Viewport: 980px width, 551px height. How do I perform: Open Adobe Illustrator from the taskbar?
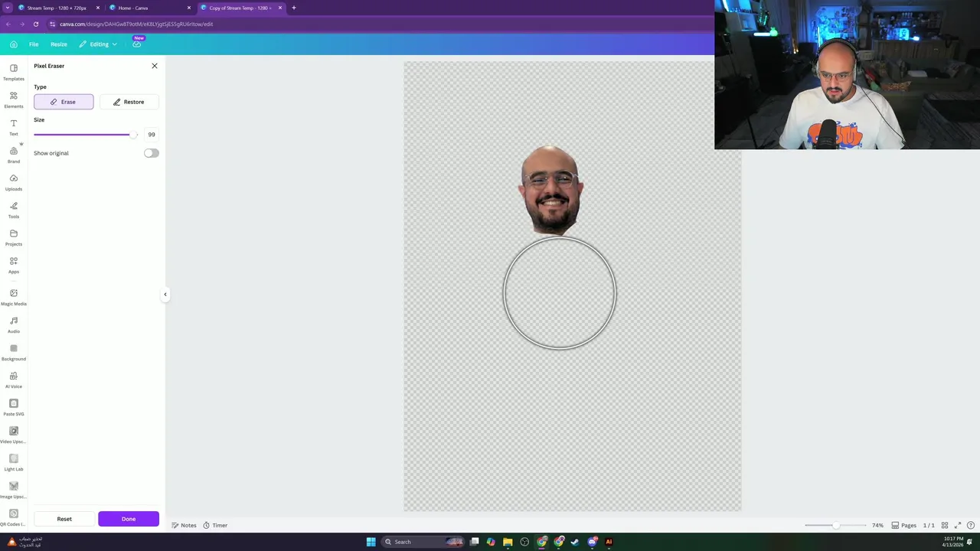(609, 542)
